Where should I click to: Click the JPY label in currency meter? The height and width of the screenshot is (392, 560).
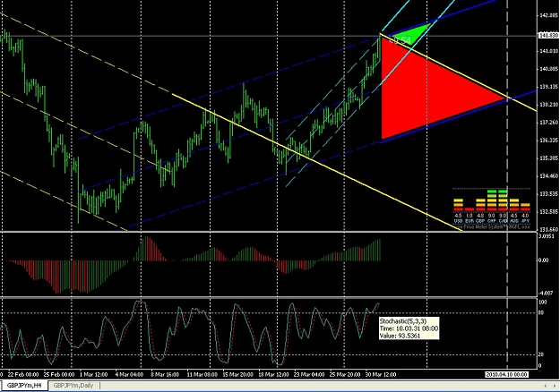[x=525, y=221]
